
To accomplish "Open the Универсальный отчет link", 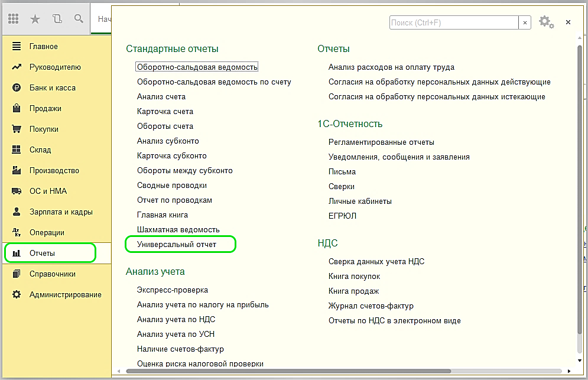I will [x=177, y=244].
